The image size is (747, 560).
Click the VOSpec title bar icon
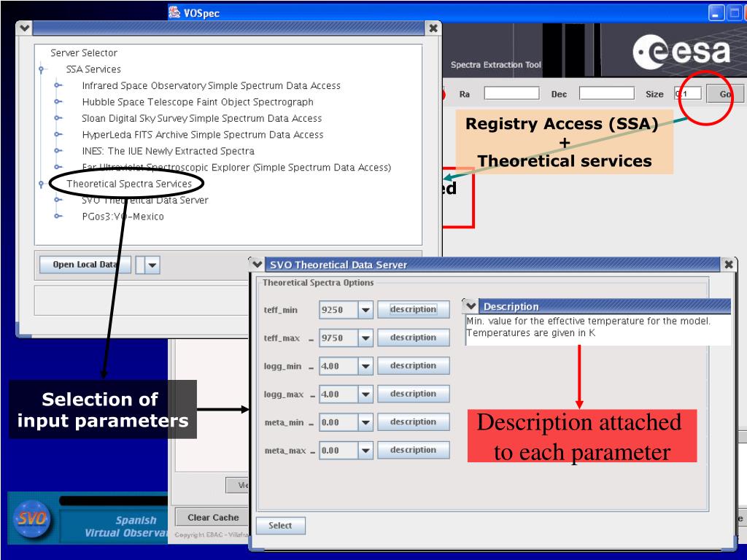[174, 12]
